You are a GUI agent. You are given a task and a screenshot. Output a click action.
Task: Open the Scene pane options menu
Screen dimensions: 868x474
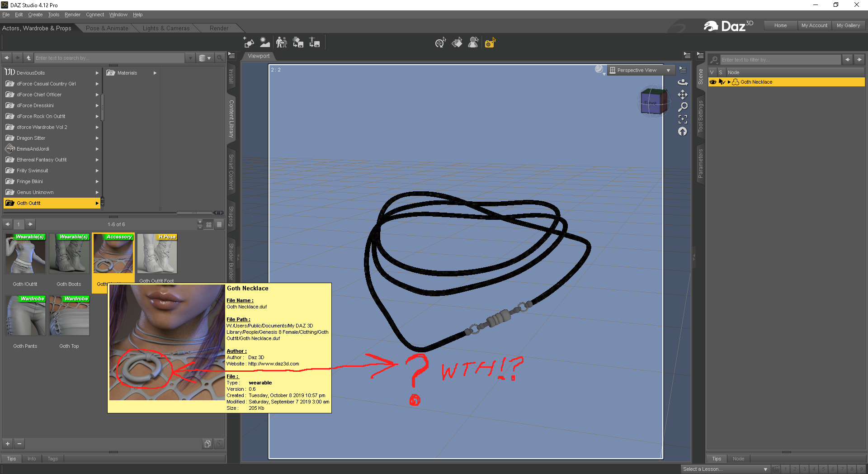[700, 55]
